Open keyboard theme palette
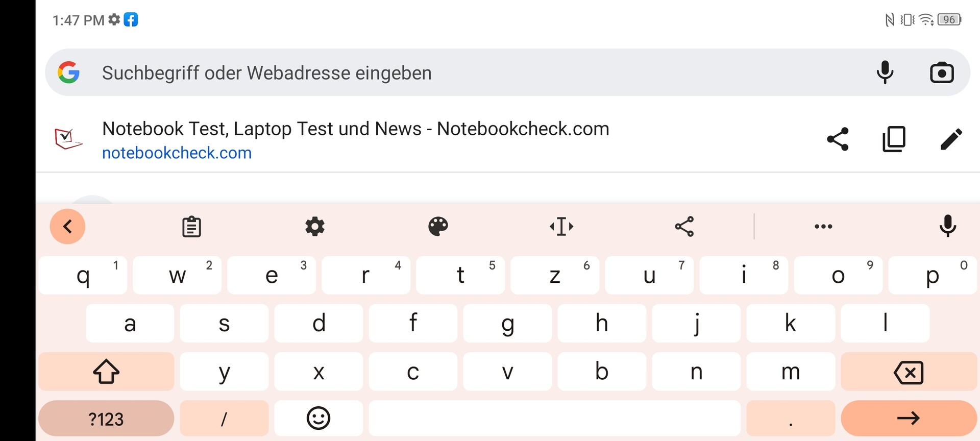Viewport: 980px width, 441px height. [x=438, y=227]
